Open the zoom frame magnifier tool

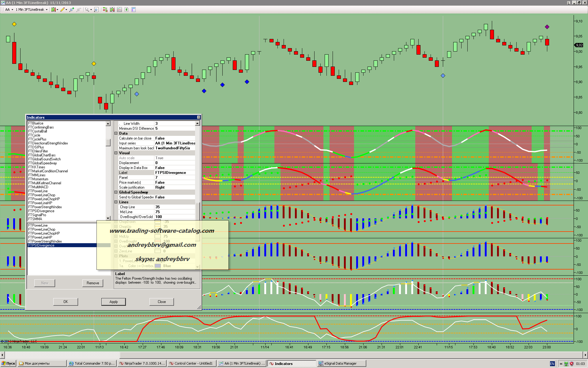click(x=96, y=10)
